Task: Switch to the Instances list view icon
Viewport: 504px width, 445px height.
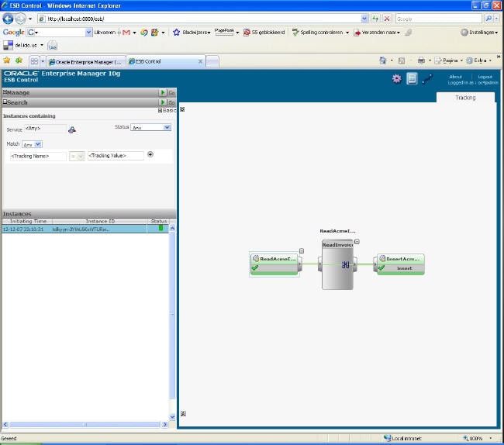Action: 412,78
